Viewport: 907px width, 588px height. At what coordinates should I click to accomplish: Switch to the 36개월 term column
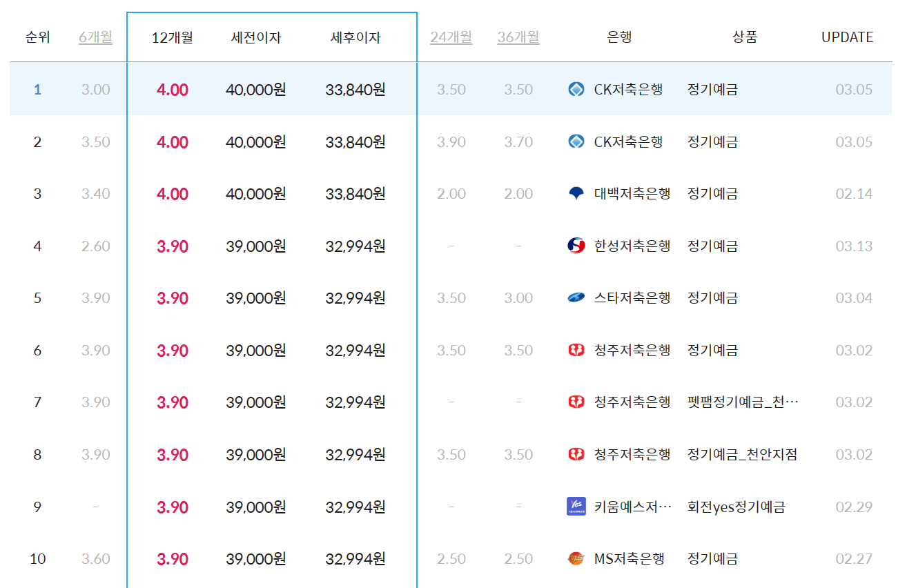tap(518, 37)
